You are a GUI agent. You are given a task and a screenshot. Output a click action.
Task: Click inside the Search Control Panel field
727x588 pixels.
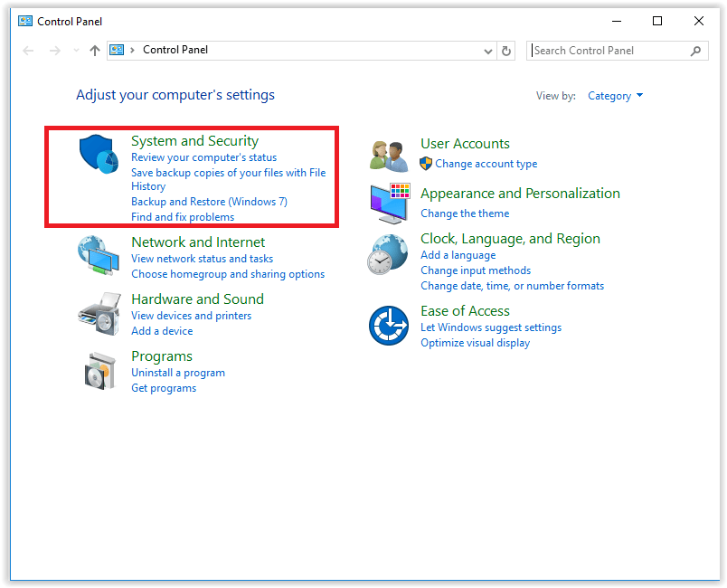[610, 51]
